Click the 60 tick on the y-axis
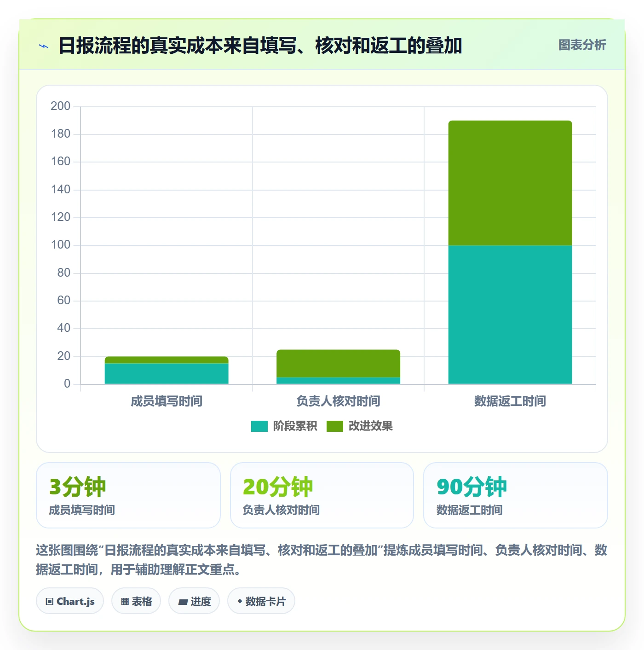Image resolution: width=644 pixels, height=650 pixels. tap(63, 301)
